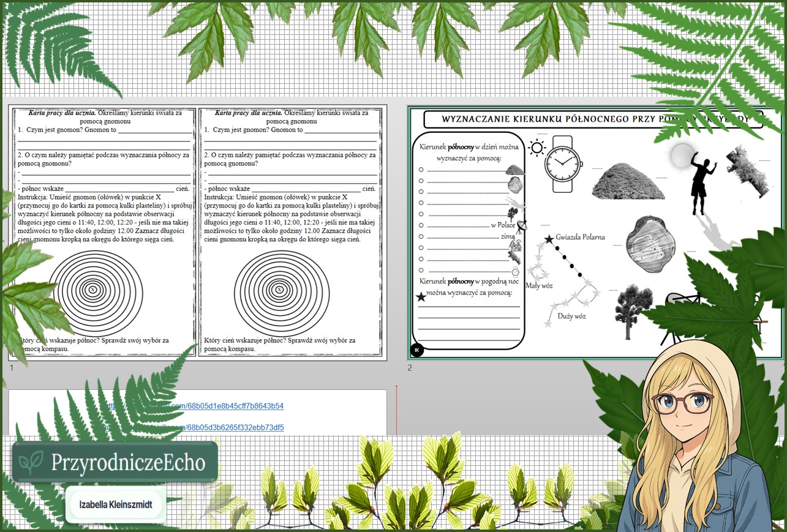Image resolution: width=787 pixels, height=532 pixels.
Task: Select the tree stump cross-section image
Action: click(650, 242)
